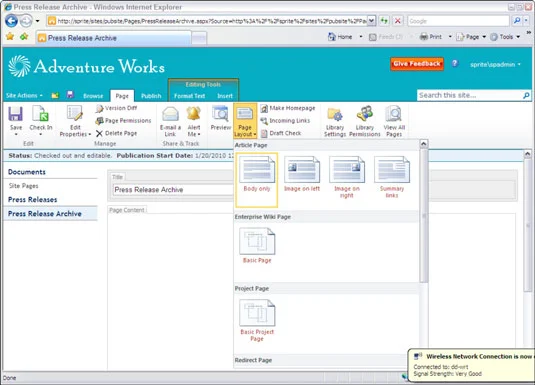Viewport: 535px width, 385px height.
Task: Choose the Basic Page wiki layout
Action: click(x=257, y=246)
